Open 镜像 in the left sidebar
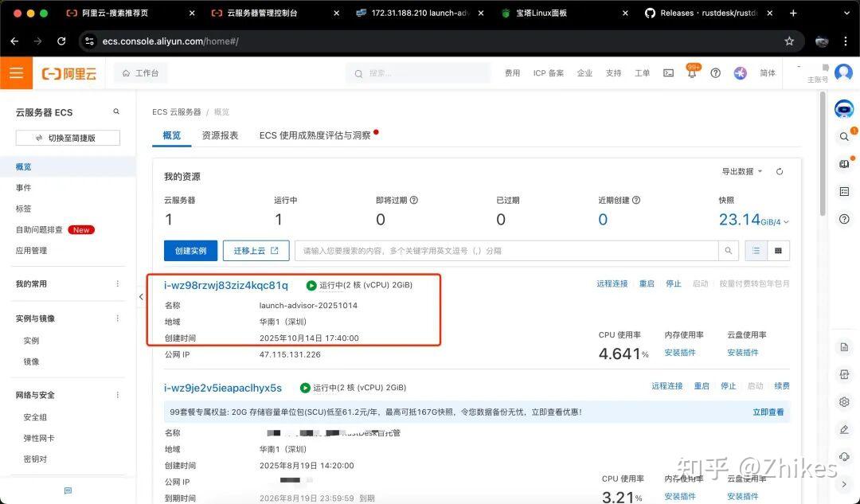 (x=31, y=362)
